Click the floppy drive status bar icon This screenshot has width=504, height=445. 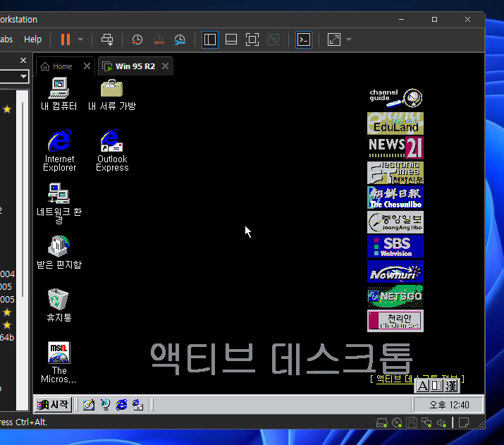[412, 422]
